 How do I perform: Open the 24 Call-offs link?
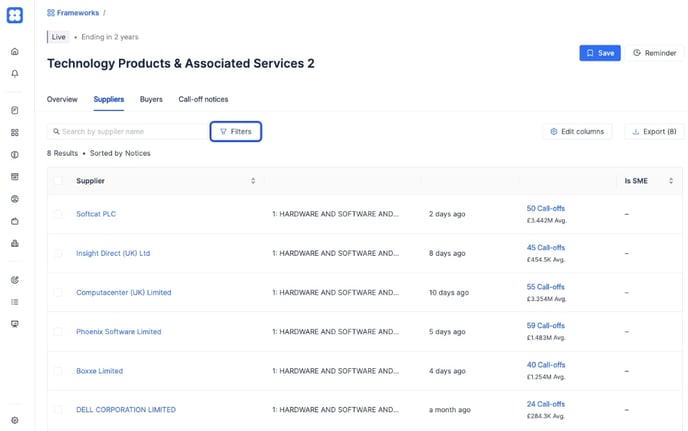[546, 404]
